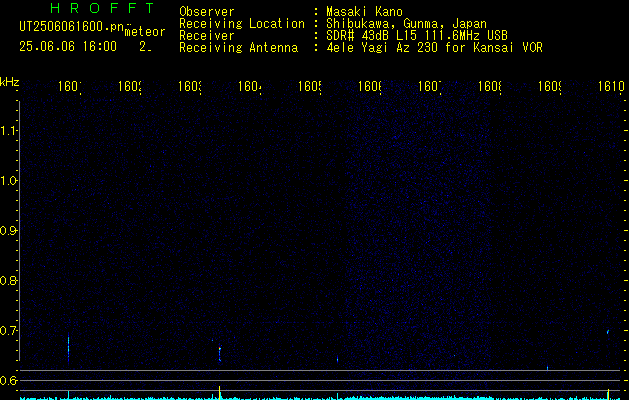Image resolution: width=629 pixels, height=400 pixels.
Task: Click the tall meteor echo streak below the first time label
Action: (x=69, y=348)
